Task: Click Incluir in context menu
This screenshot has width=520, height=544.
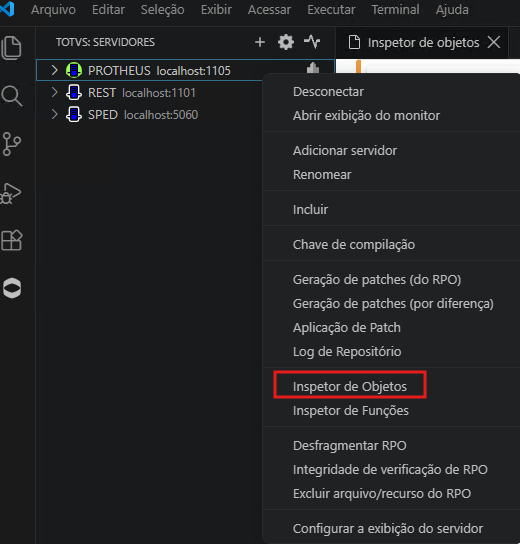Action: coord(310,210)
